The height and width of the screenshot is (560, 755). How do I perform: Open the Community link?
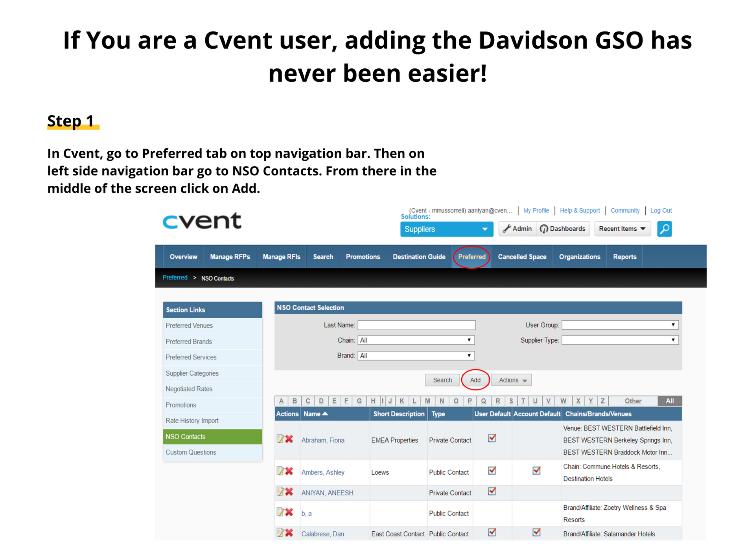(625, 210)
